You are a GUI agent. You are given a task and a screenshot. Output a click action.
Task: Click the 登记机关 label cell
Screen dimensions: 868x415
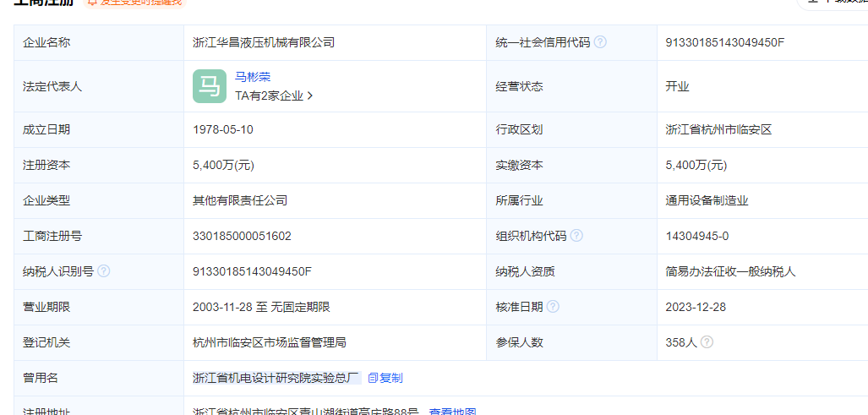99,342
